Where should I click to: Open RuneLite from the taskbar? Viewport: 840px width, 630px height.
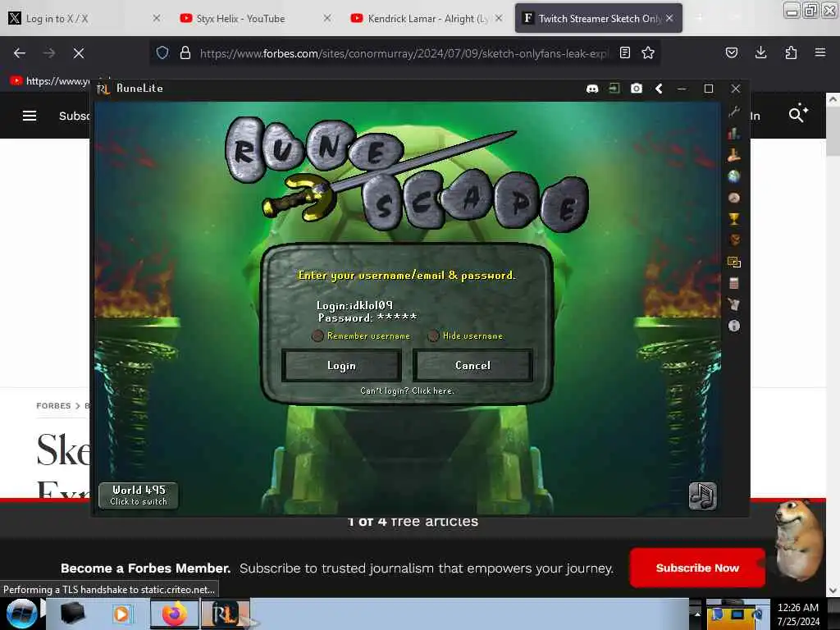(226, 614)
